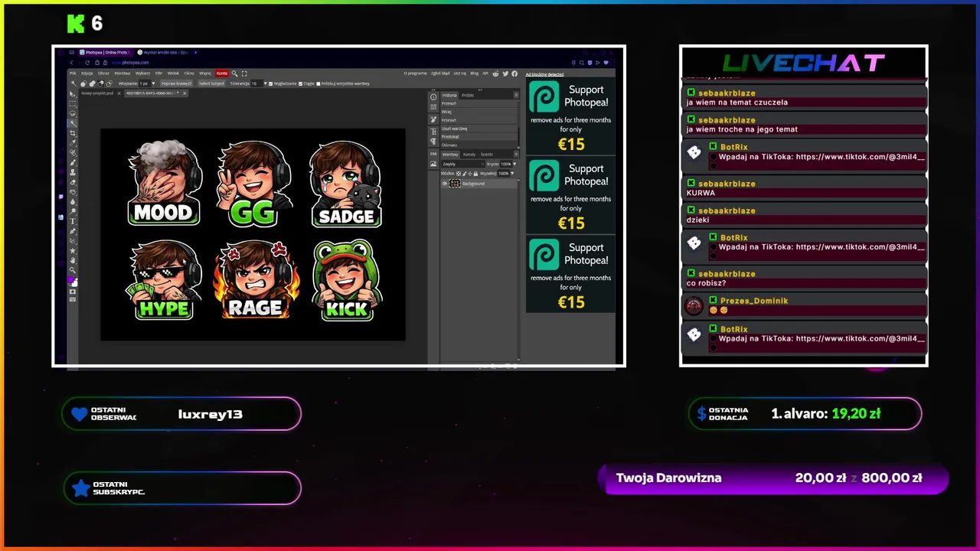
Task: Open the Character panel icon
Action: click(433, 132)
